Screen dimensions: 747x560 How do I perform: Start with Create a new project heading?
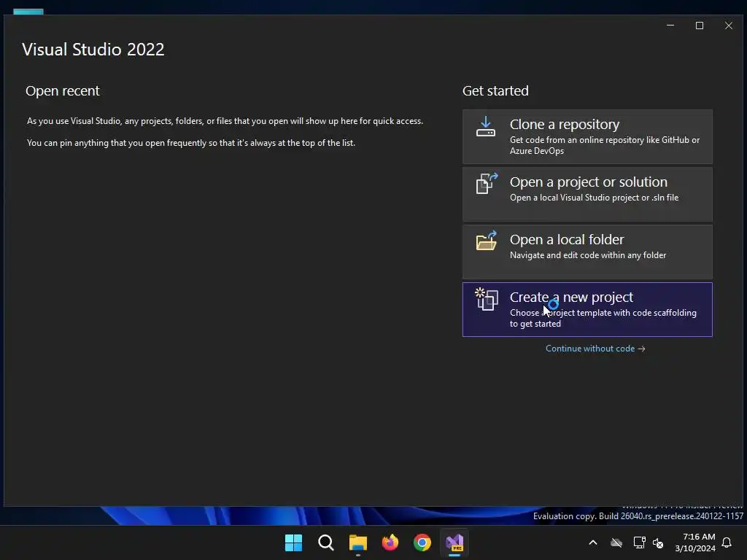pyautogui.click(x=571, y=297)
